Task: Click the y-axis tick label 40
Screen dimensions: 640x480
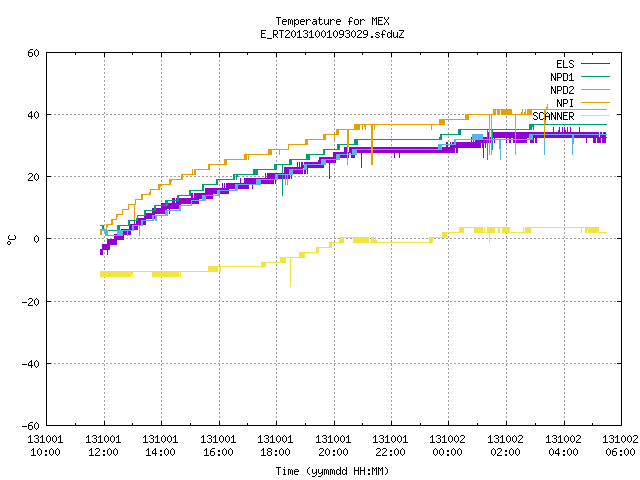Action: 33,115
